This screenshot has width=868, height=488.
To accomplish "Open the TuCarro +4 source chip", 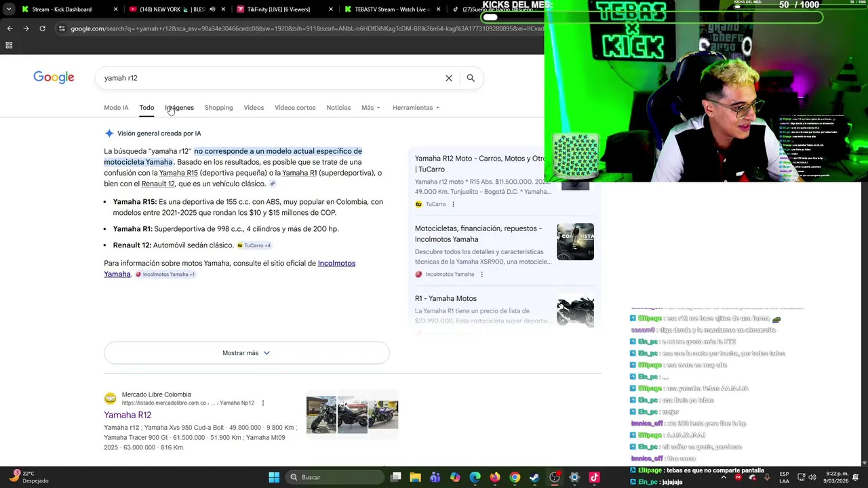I will pos(254,245).
